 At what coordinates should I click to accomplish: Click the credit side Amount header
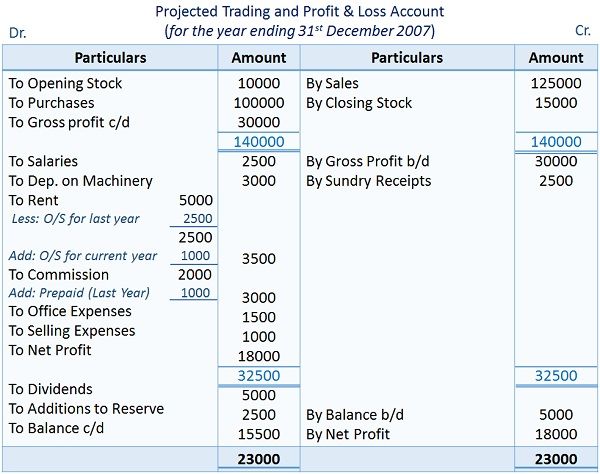click(556, 58)
